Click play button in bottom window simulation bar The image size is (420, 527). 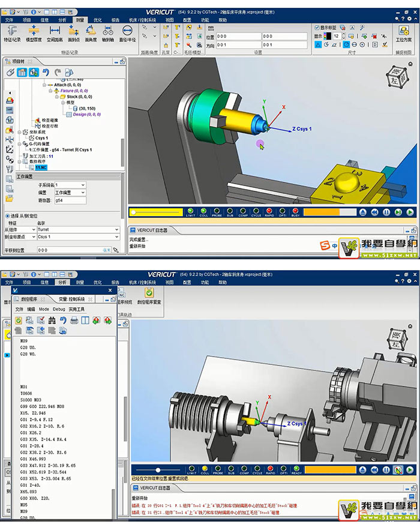(x=410, y=470)
